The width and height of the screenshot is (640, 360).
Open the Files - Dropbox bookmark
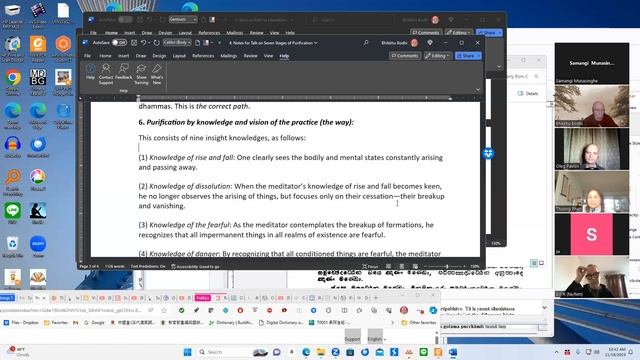(x=21, y=322)
